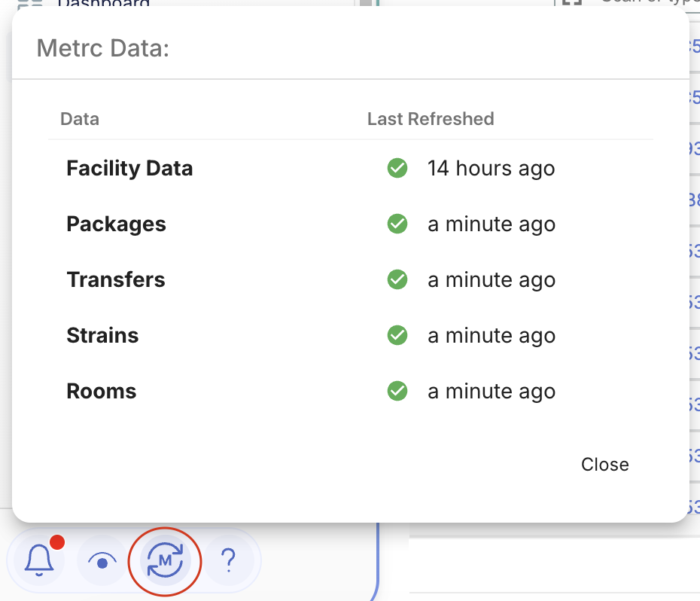Click the 14 hours ago timestamp
The image size is (700, 601).
(x=491, y=169)
